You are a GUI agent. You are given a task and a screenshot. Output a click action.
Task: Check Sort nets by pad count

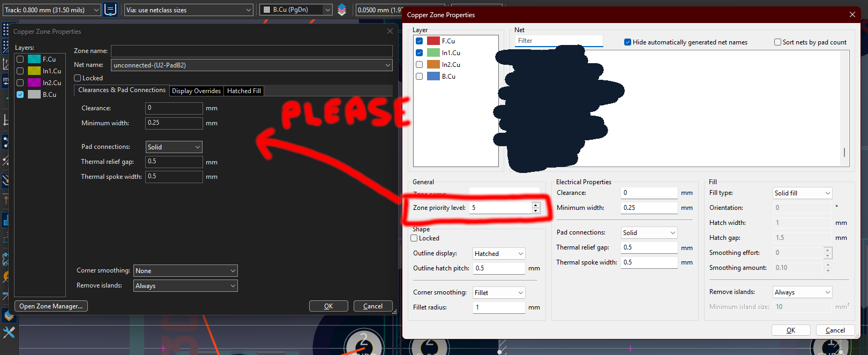[x=777, y=42]
